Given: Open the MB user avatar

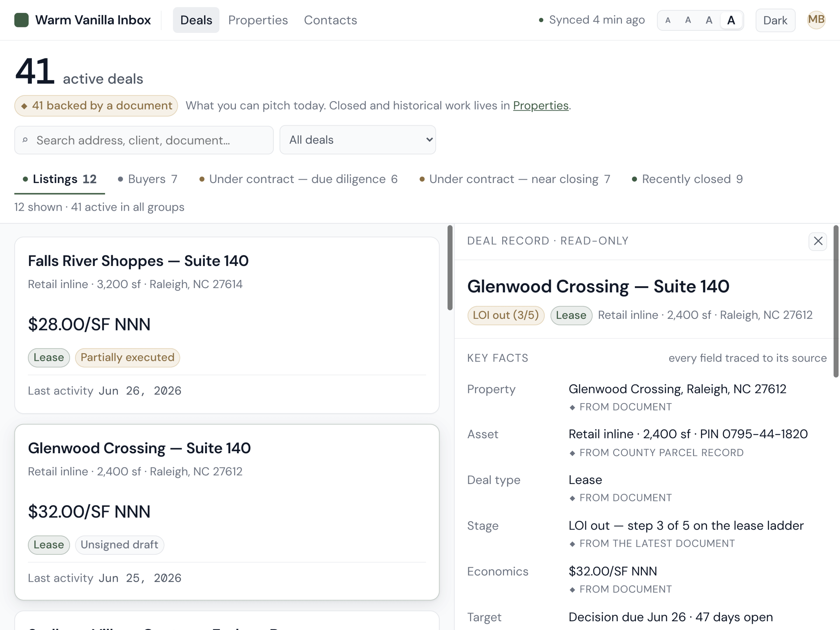Looking at the screenshot, I should [x=816, y=20].
